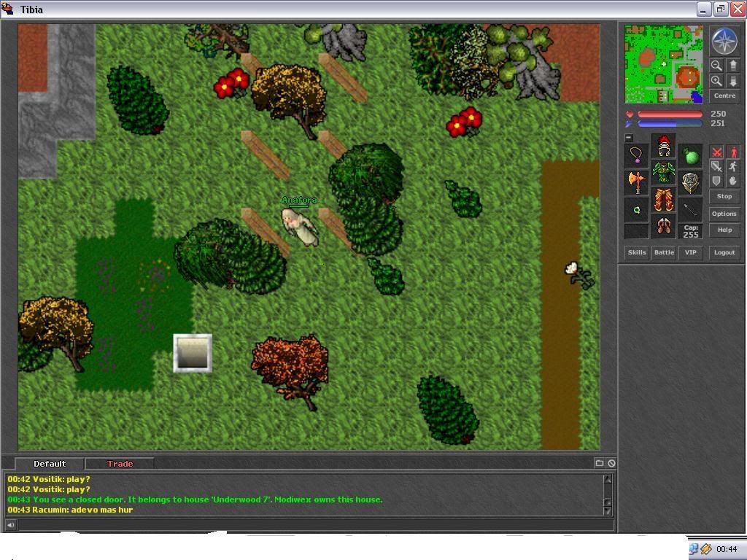Select the green ring in ring slot
This screenshot has height=560, width=747.
(x=636, y=209)
